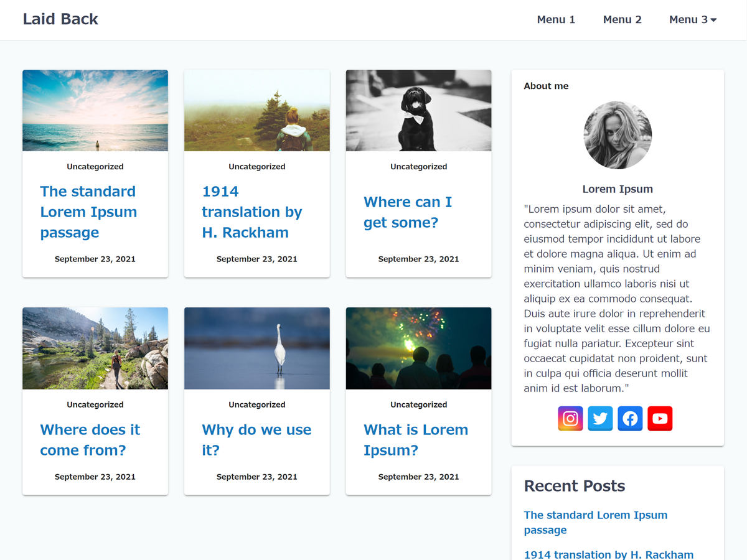747x560 pixels.
Task: Open '1914 translation by H. Rackham' card title
Action: (251, 212)
